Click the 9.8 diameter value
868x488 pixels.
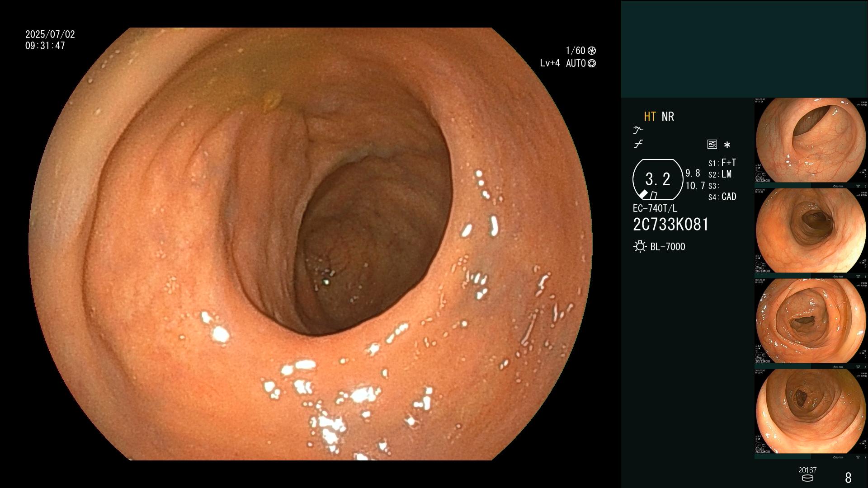pyautogui.click(x=693, y=174)
